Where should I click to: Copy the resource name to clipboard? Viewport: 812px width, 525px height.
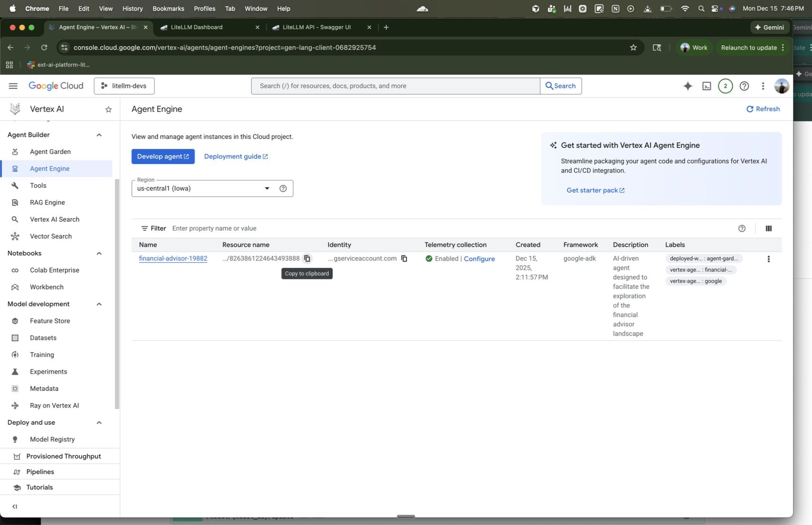pyautogui.click(x=307, y=259)
